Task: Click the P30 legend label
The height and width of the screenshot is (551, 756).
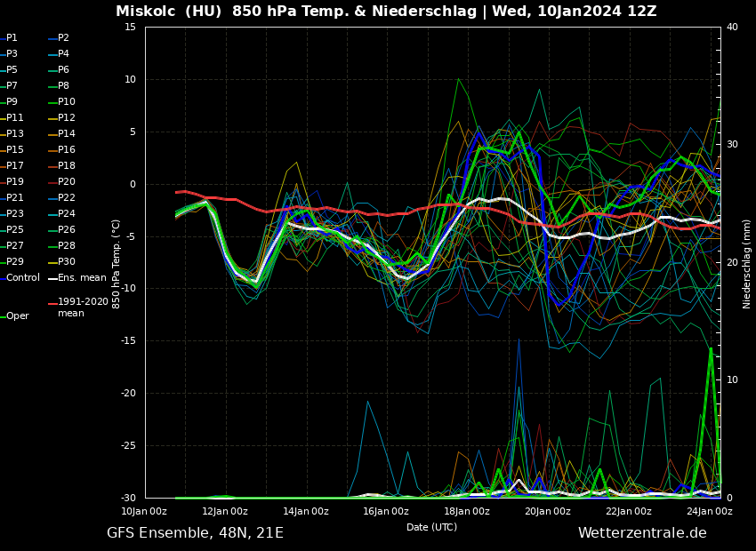Action: point(67,262)
